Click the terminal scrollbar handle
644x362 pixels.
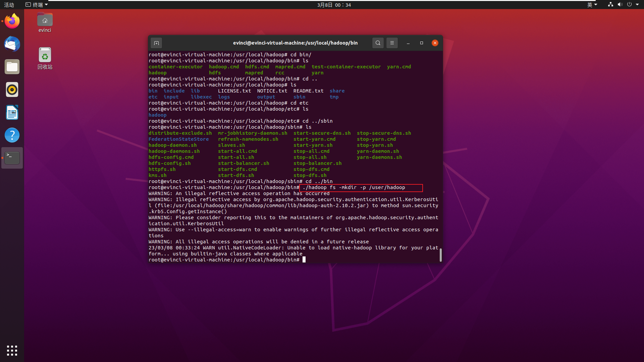441,255
